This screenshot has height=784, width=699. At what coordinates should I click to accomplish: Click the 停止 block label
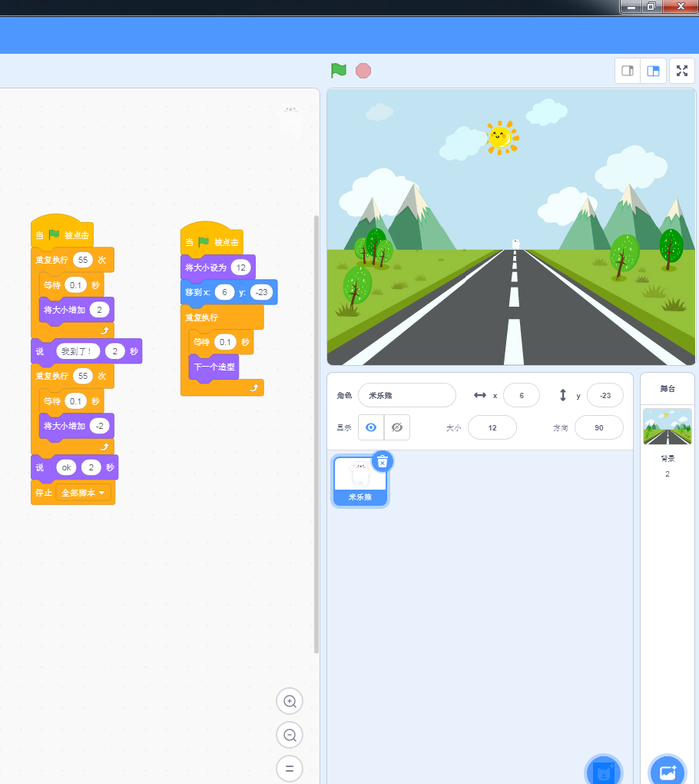(44, 493)
